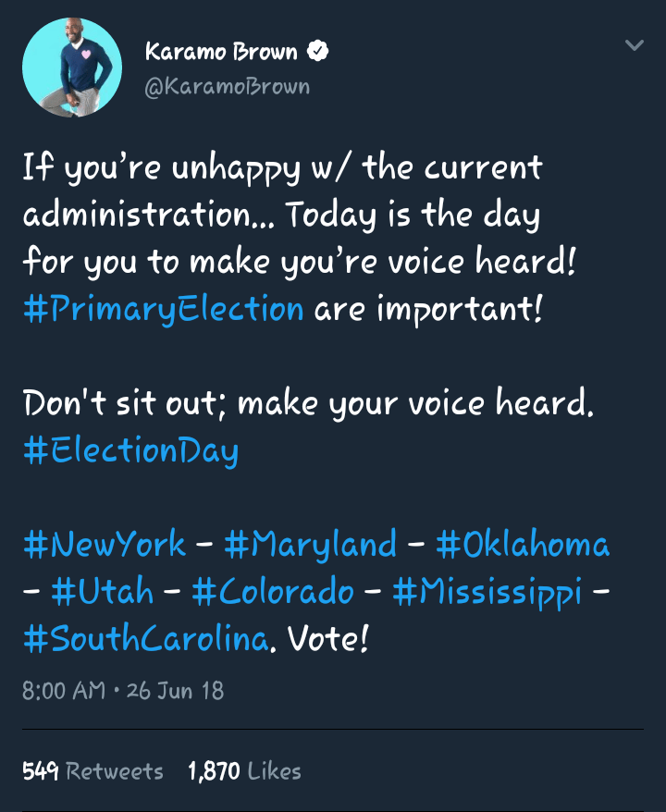Open the tweet options chevron menu
666x812 pixels.
tap(634, 45)
